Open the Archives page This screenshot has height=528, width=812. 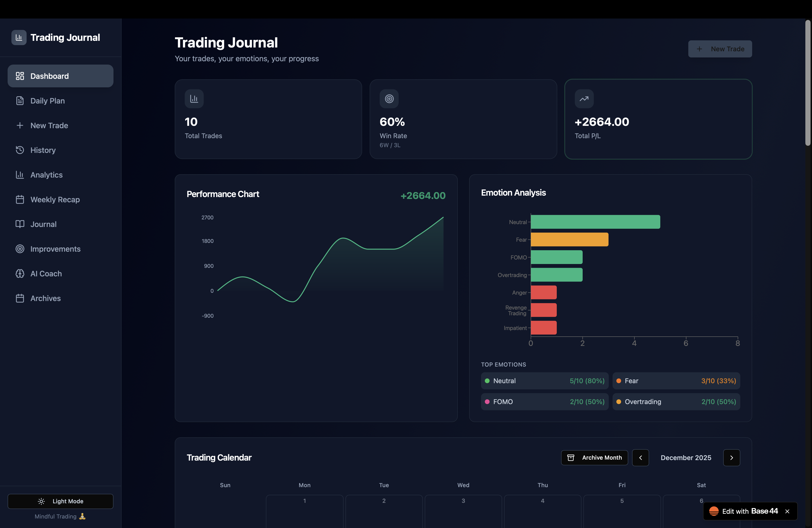(x=60, y=298)
